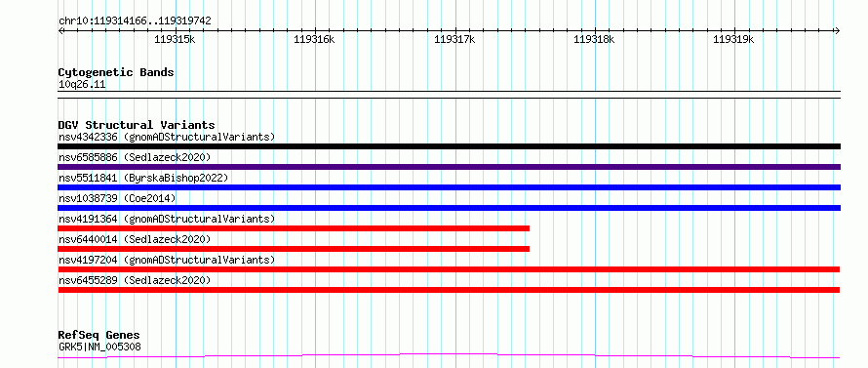Click the left arrow of the ruler
Viewport: 868px width, 368px height.
click(x=61, y=30)
